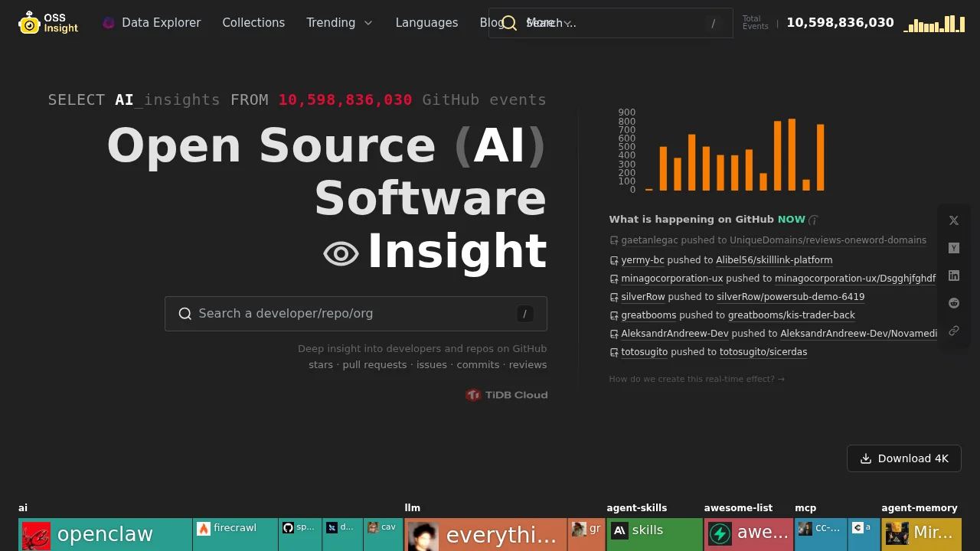Expand the Trending dropdown
Screen dimensions: 980x551
pos(339,22)
